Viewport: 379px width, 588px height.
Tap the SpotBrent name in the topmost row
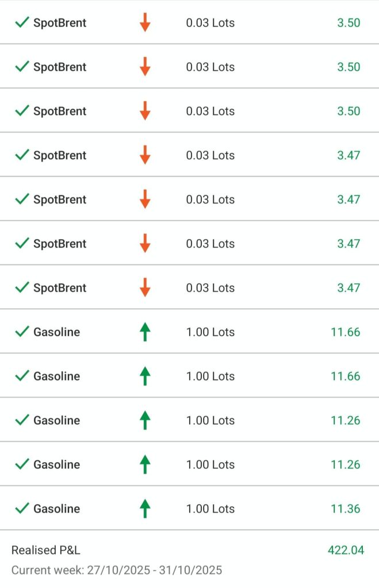(x=60, y=23)
